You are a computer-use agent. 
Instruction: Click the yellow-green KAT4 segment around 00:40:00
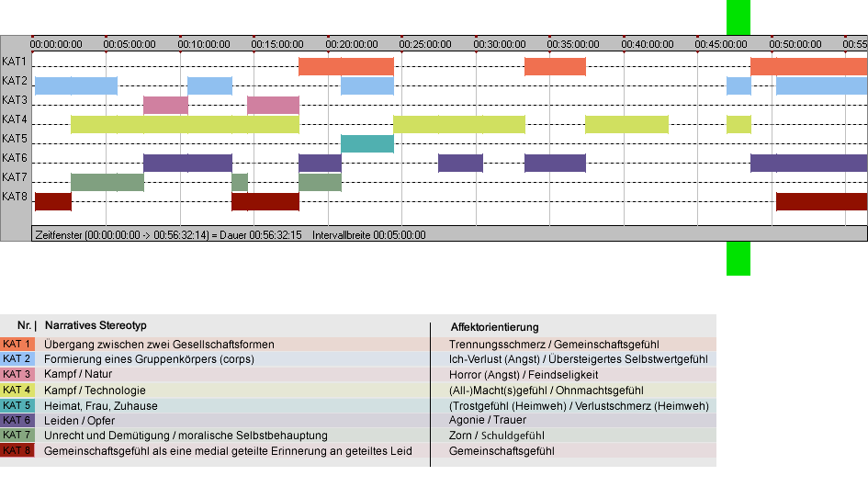(x=626, y=125)
